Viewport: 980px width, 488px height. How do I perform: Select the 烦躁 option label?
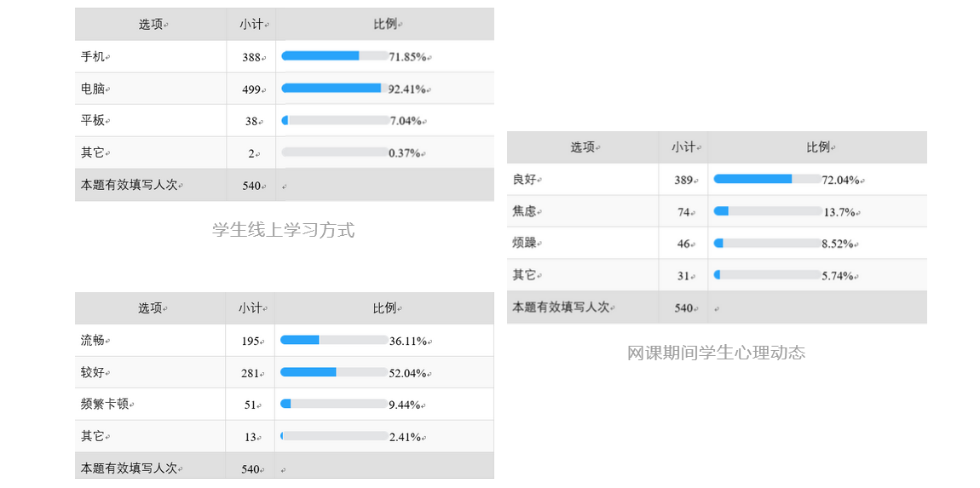click(525, 243)
